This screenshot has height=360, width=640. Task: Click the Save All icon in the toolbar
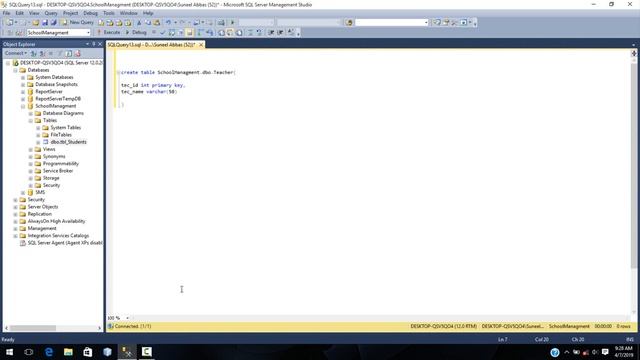click(53, 22)
